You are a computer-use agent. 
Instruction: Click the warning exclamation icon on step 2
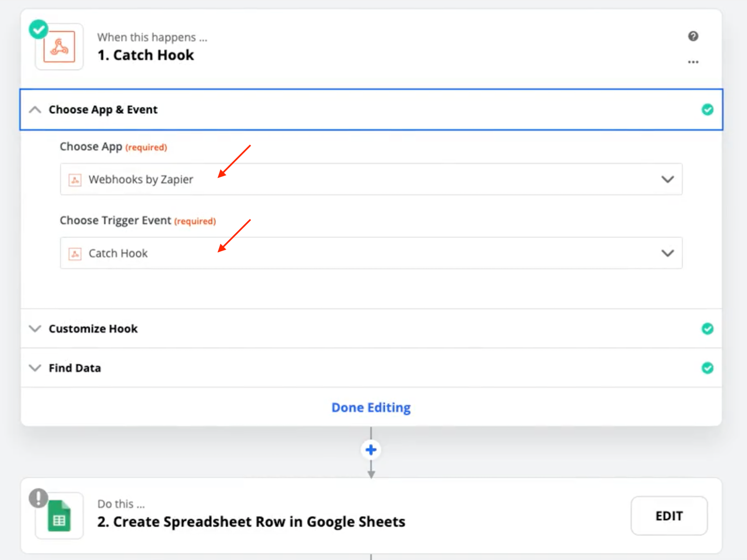(38, 498)
